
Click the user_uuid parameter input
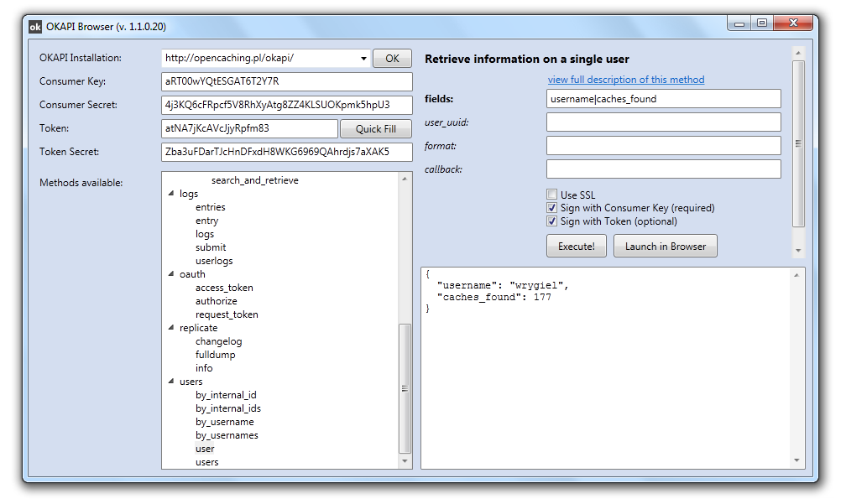tap(664, 122)
